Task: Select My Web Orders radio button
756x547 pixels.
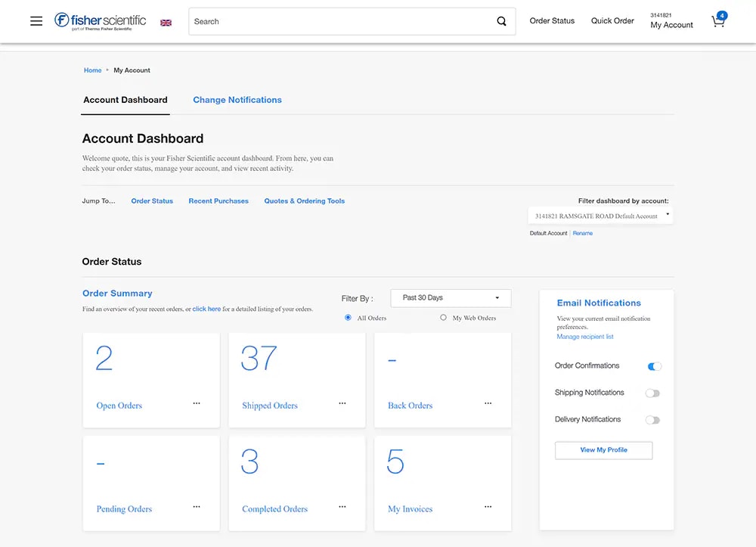Action: (443, 318)
